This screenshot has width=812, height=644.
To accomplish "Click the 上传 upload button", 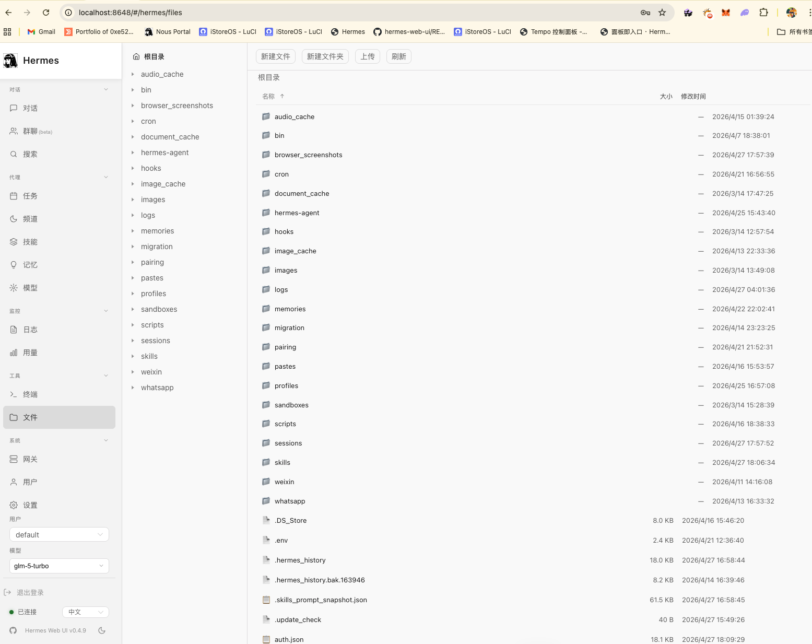I will 367,56.
